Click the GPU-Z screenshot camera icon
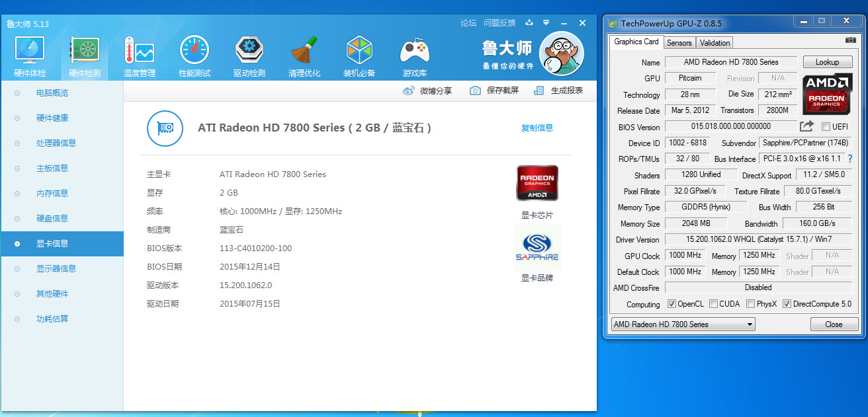Image resolution: width=868 pixels, height=417 pixels. [x=850, y=40]
